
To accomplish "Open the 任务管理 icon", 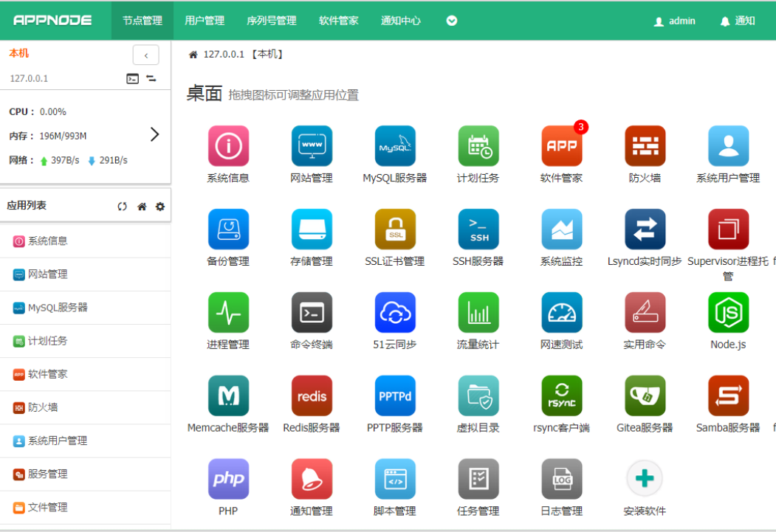I will pyautogui.click(x=478, y=479).
